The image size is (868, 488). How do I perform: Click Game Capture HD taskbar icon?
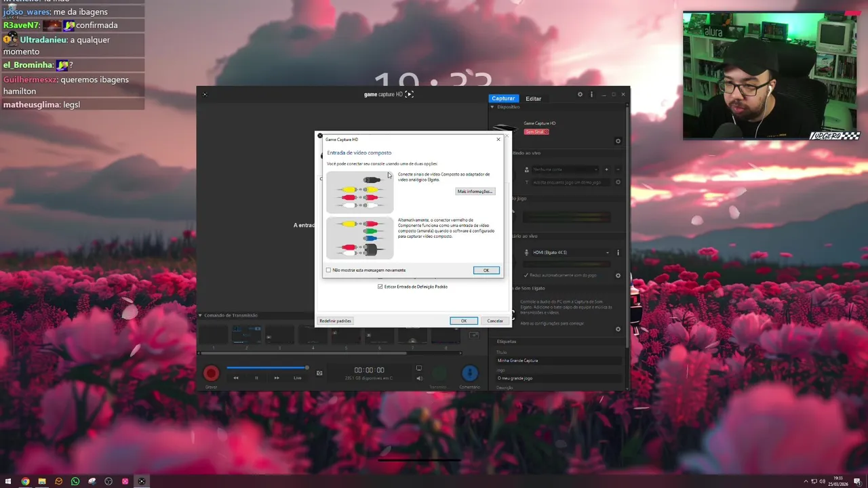[x=142, y=481]
